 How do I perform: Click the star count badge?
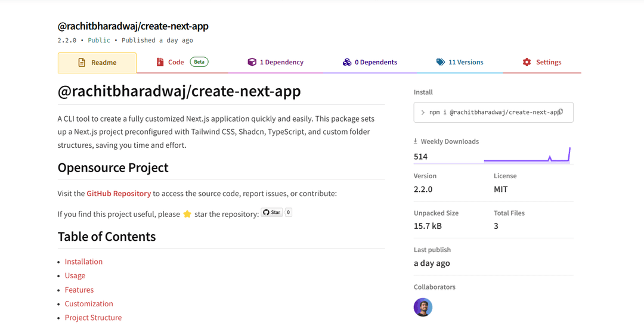[289, 212]
